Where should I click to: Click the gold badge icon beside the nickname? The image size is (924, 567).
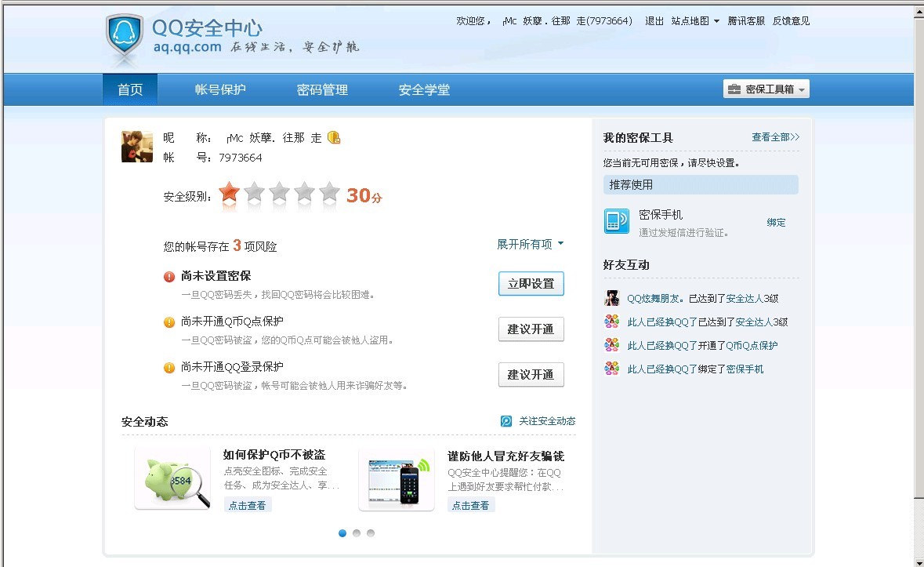pyautogui.click(x=334, y=137)
